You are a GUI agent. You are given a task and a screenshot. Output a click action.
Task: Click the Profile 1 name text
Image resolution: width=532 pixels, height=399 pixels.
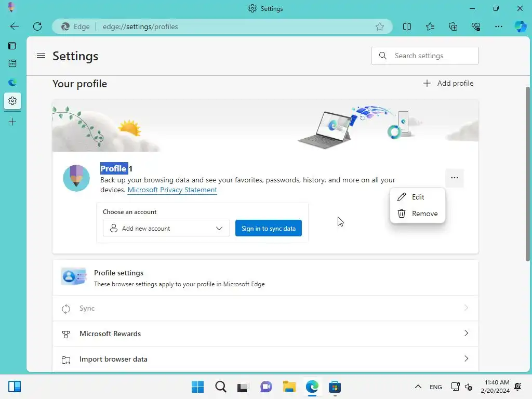coord(116,169)
